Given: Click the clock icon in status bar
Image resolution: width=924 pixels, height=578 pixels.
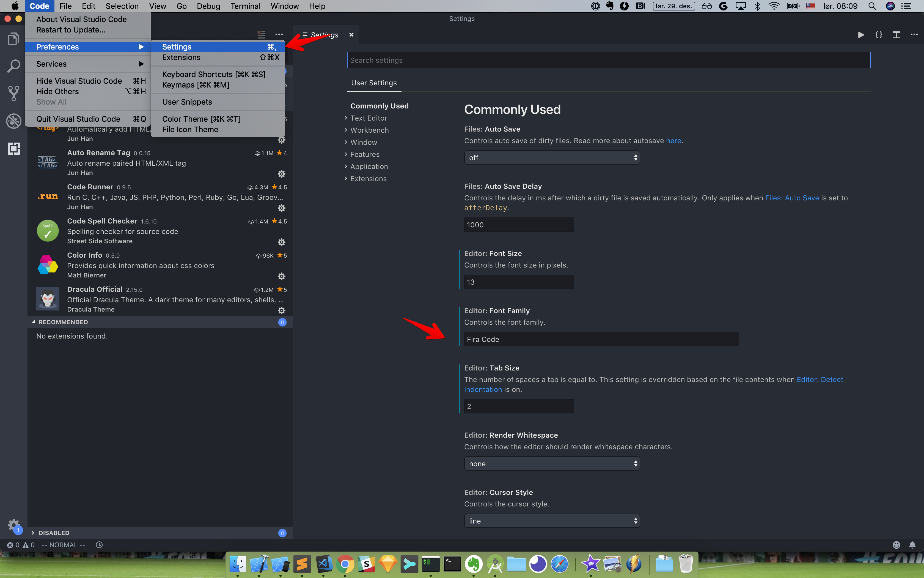Looking at the screenshot, I should pos(99,545).
